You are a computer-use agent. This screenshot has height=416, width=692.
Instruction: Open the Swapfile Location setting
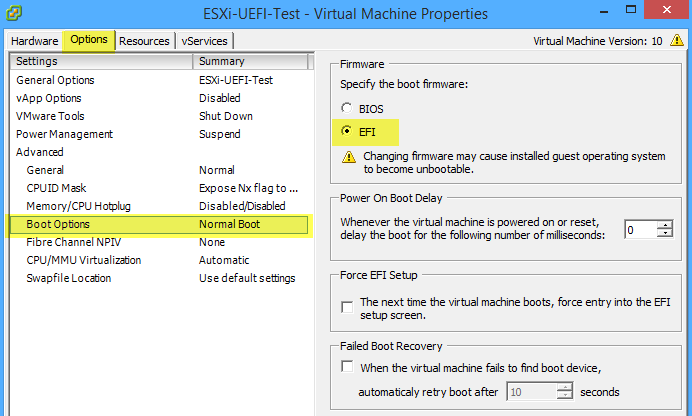[x=68, y=278]
